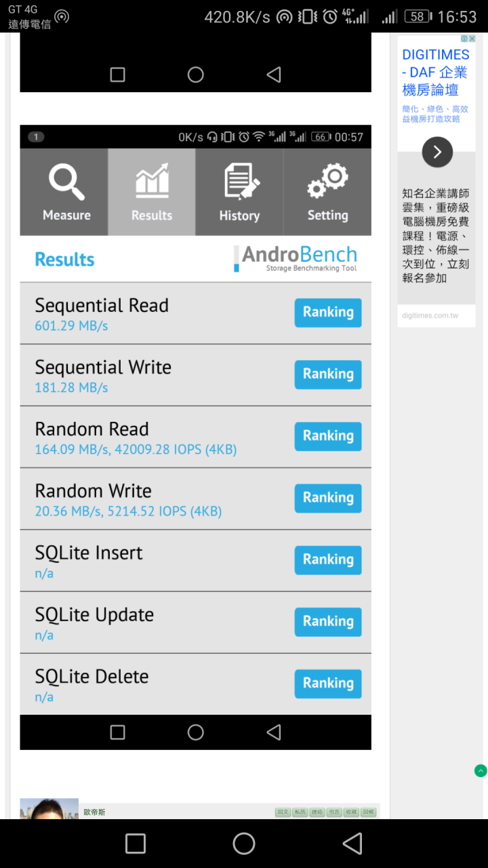The image size is (488, 868).
Task: Open Ranking for Sequential Write
Action: (328, 374)
